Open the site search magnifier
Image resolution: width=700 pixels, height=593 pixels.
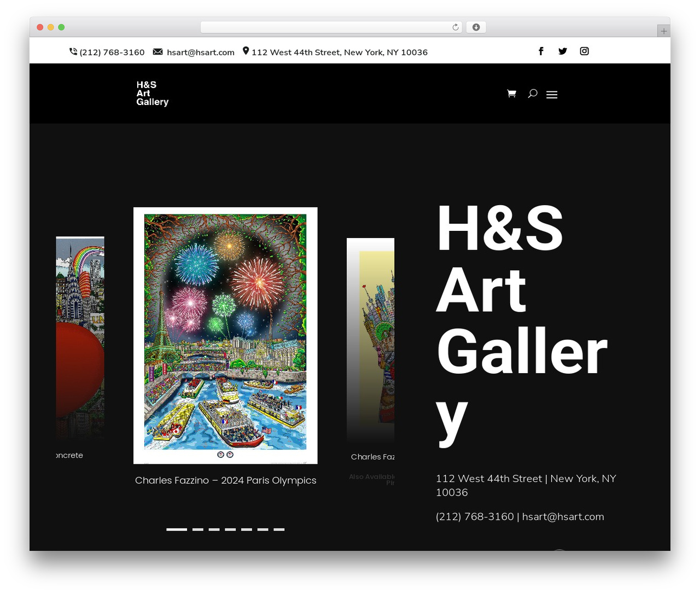pos(533,94)
